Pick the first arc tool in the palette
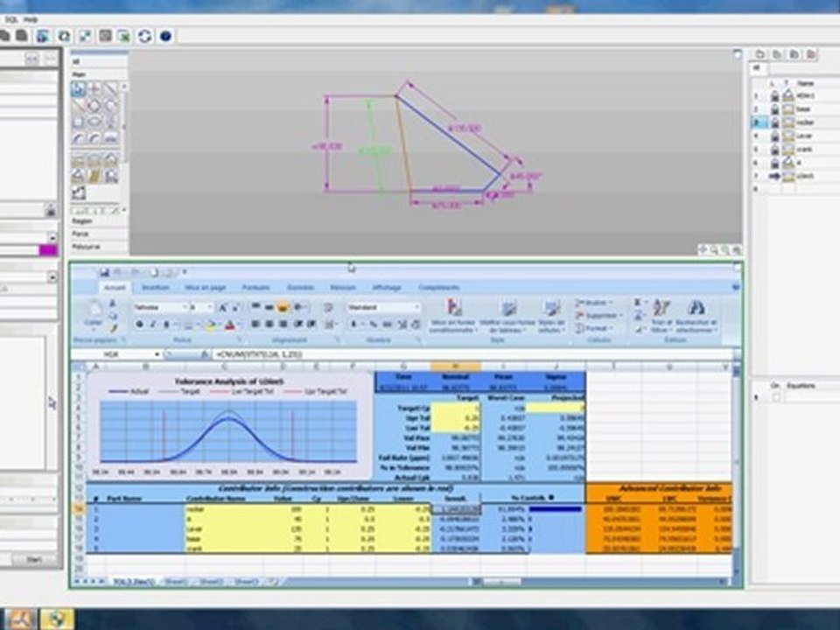The image size is (840, 630). coord(78,138)
